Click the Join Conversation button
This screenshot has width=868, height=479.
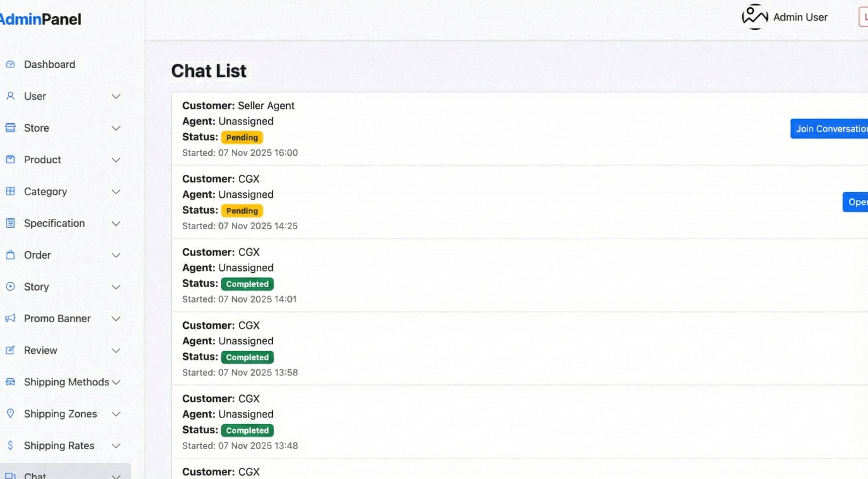[x=829, y=128]
